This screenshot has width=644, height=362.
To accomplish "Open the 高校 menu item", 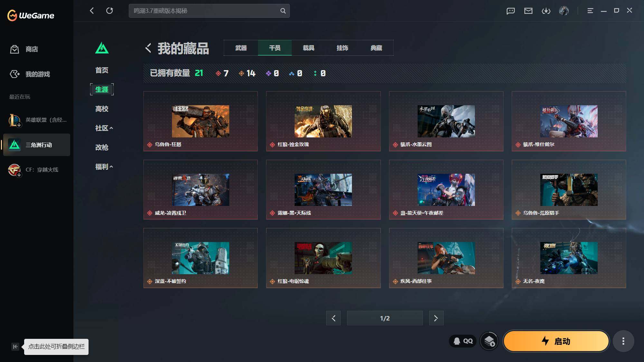I will point(102,109).
